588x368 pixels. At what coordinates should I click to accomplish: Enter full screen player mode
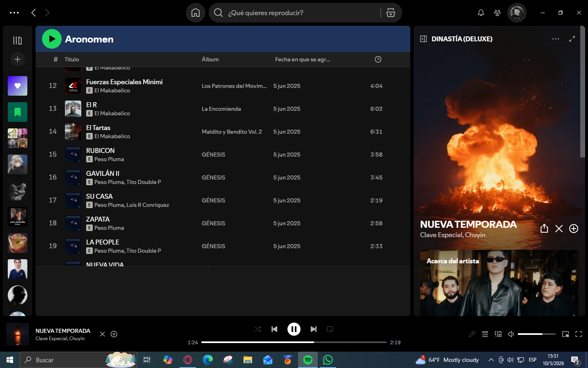pos(579,334)
